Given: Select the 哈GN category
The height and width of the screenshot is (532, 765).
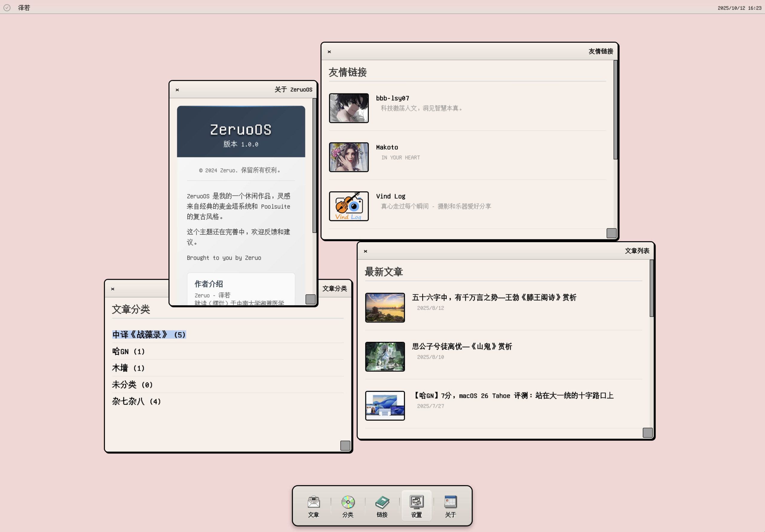Looking at the screenshot, I should pos(128,352).
